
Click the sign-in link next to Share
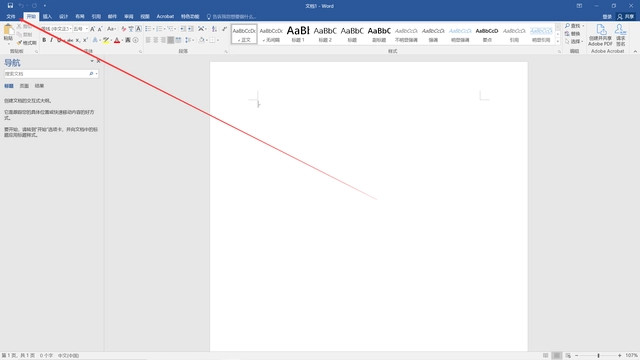click(607, 16)
